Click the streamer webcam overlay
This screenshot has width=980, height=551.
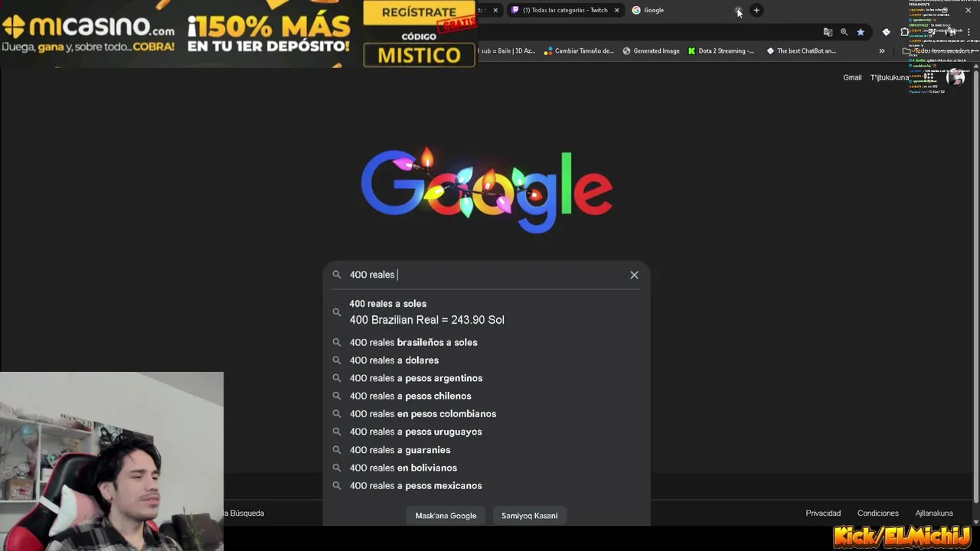(x=112, y=461)
